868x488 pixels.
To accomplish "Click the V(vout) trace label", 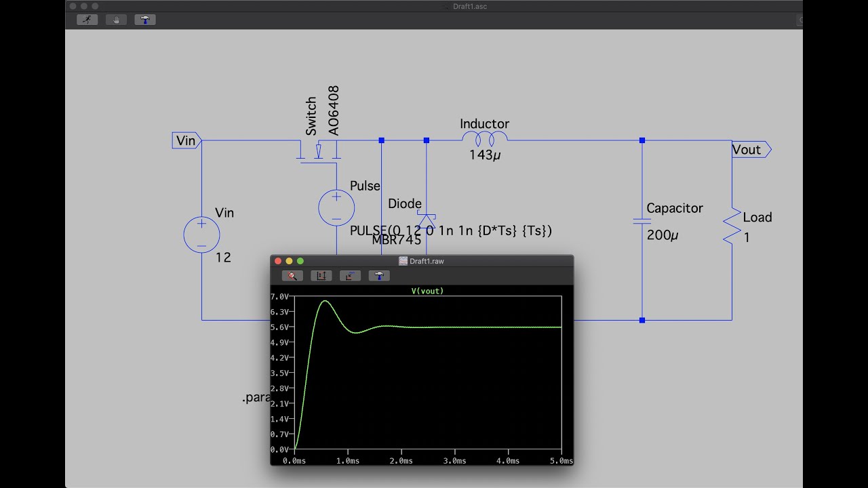I will (x=427, y=291).
